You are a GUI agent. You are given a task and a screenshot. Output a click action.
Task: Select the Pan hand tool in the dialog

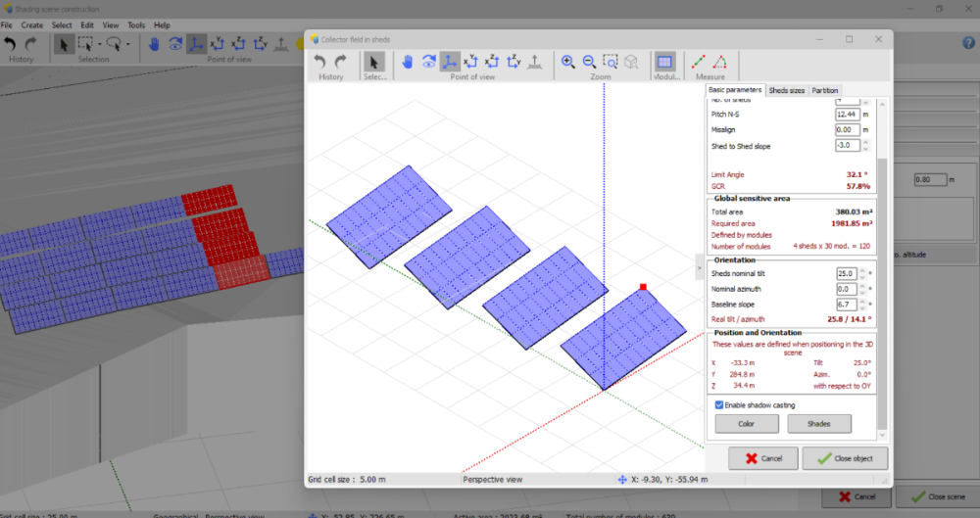tap(408, 62)
